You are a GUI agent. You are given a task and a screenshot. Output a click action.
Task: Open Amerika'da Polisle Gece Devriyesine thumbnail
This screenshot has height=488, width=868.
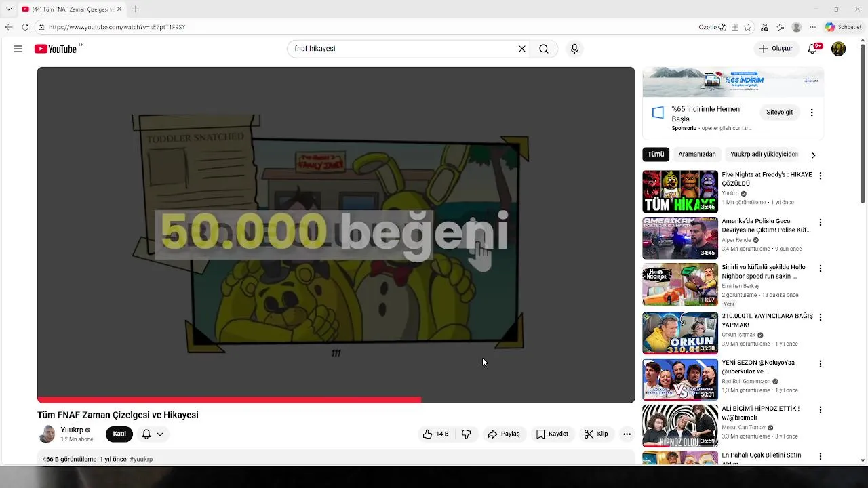680,239
